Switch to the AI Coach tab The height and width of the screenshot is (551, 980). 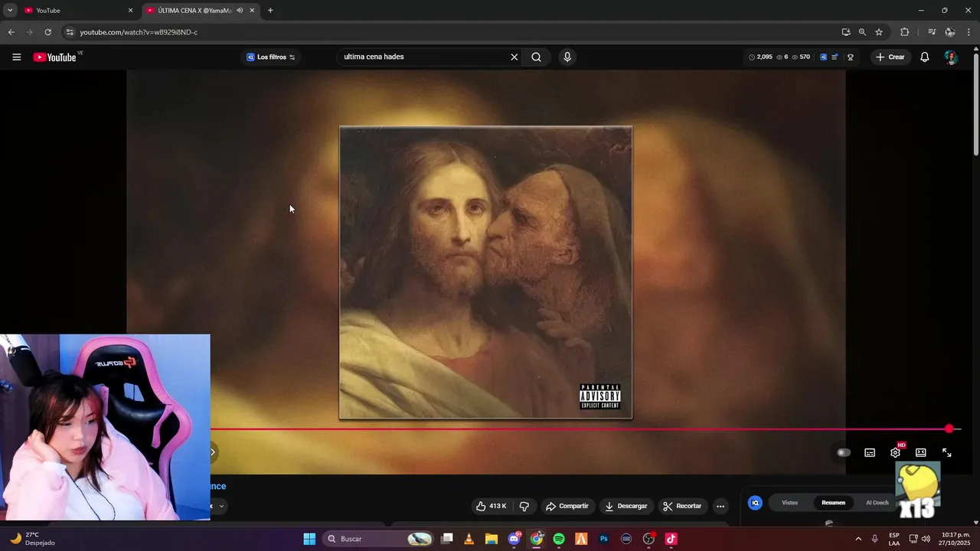point(877,503)
